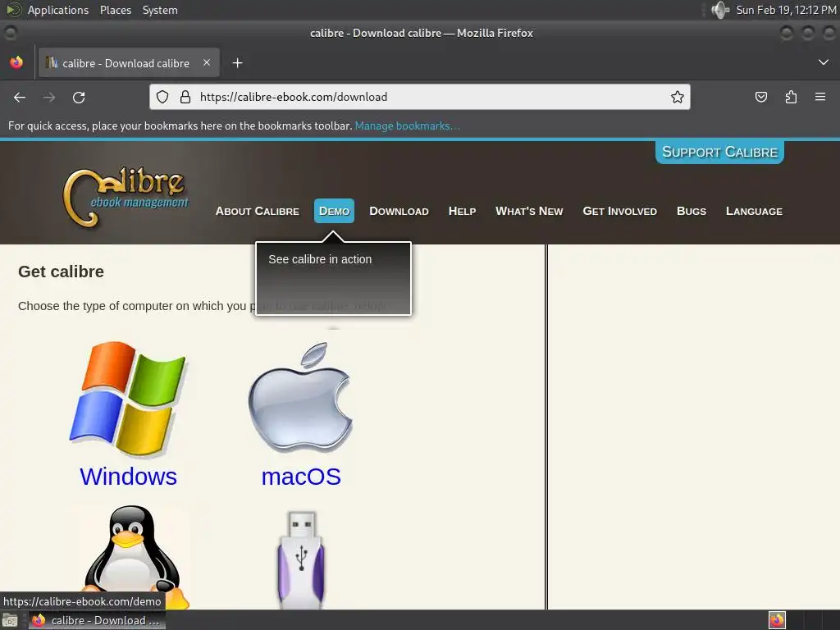Viewport: 840px width, 630px height.
Task: Open the Help nav item
Action: pyautogui.click(x=462, y=211)
